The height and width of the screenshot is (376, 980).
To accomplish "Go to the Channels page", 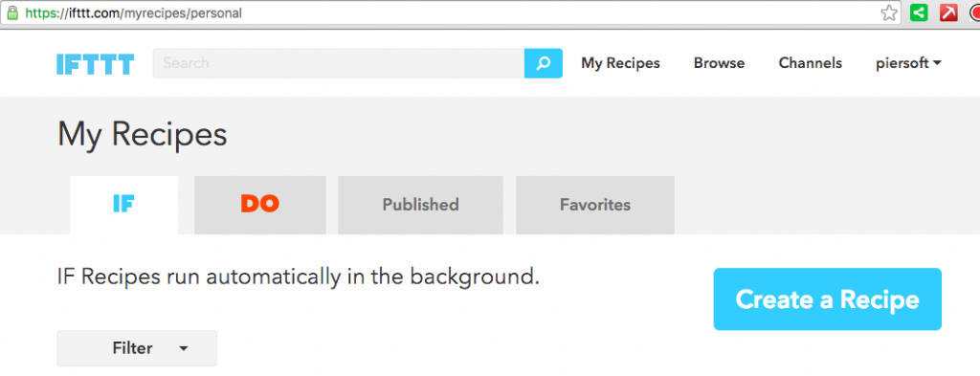I will point(810,63).
